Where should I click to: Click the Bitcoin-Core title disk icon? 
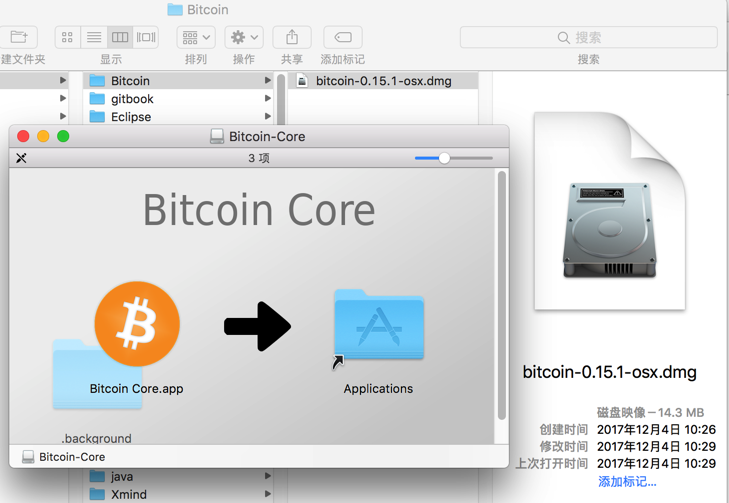[x=217, y=136]
